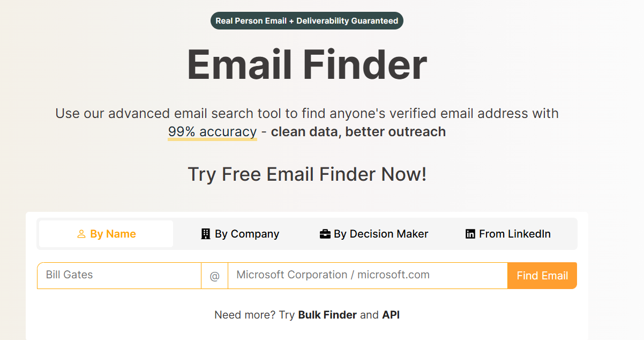Open the Bulk Finder link
644x340 pixels.
pos(327,315)
